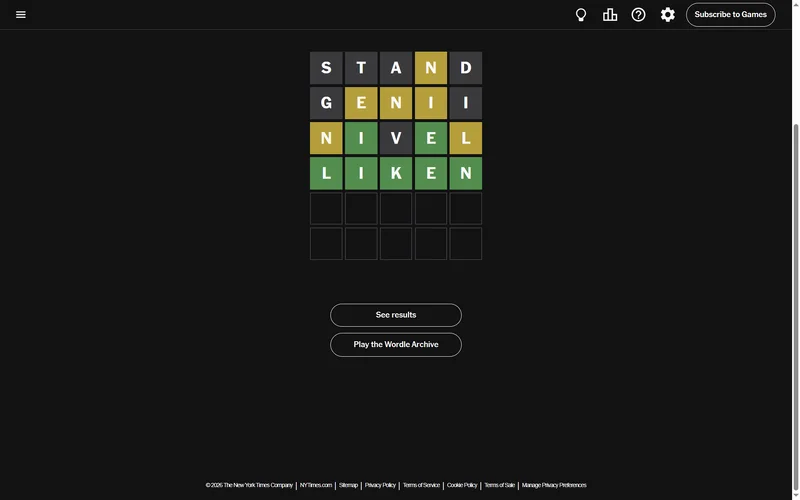Open Terms of Service footer link
Viewport: 800px width, 500px height.
tap(421, 485)
